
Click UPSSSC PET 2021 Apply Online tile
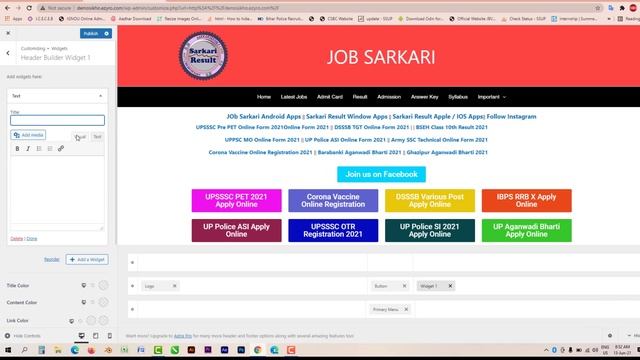(x=236, y=200)
